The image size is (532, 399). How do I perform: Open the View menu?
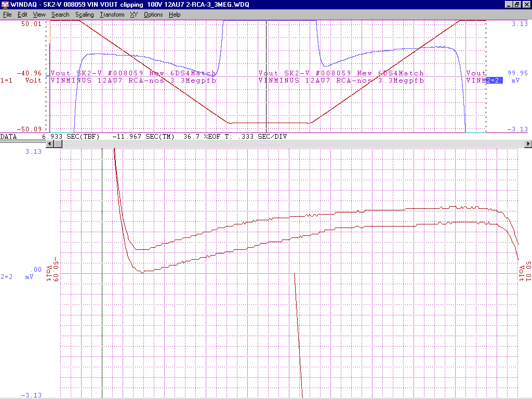(39, 15)
